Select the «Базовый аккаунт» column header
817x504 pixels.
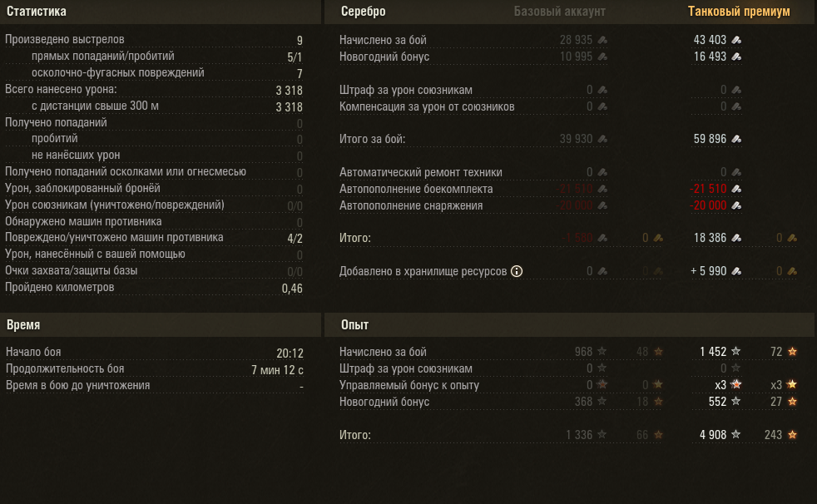(559, 12)
